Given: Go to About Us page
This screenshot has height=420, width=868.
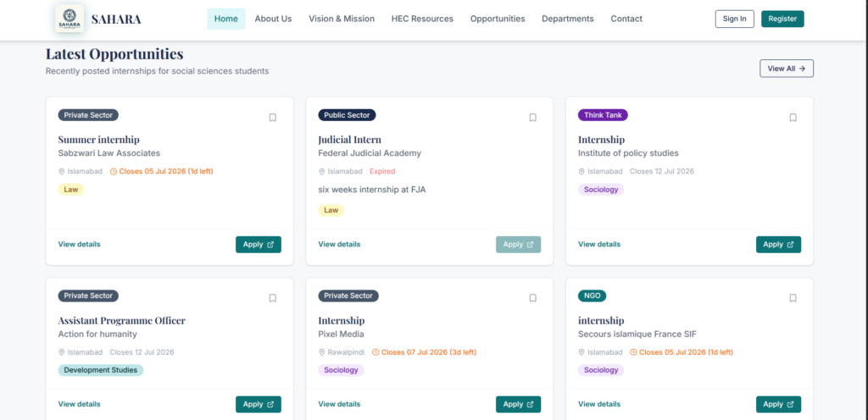Looking at the screenshot, I should [x=273, y=19].
